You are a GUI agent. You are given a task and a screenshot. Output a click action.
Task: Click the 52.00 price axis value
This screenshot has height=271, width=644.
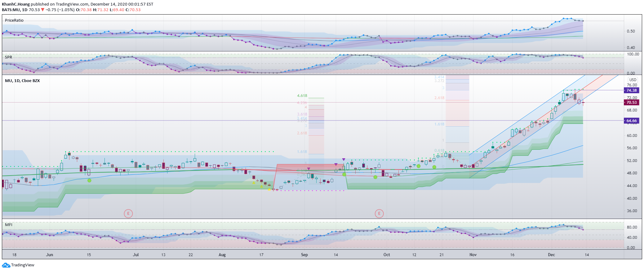pos(632,161)
